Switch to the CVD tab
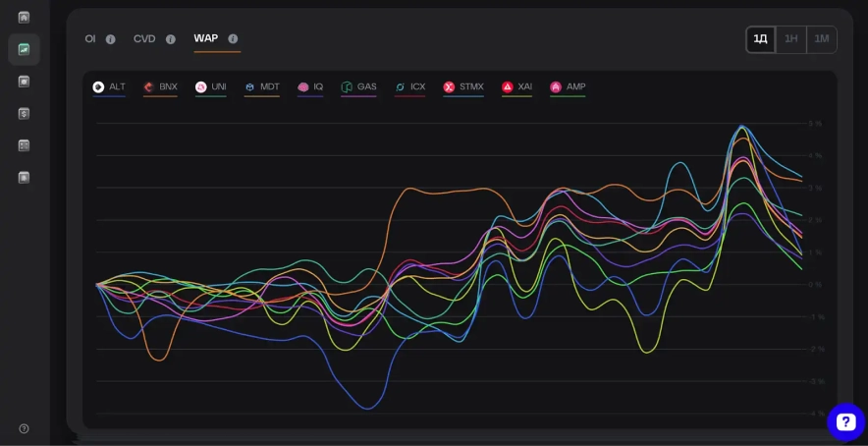 [x=144, y=39]
